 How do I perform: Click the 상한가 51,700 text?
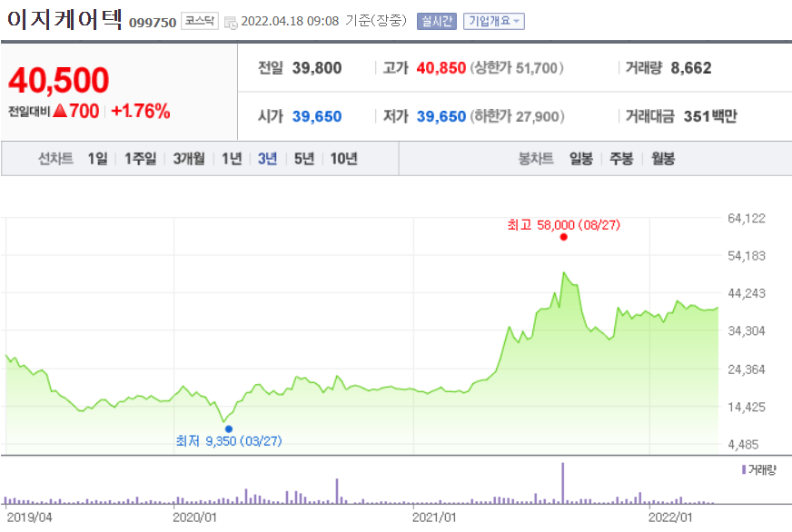tap(517, 68)
